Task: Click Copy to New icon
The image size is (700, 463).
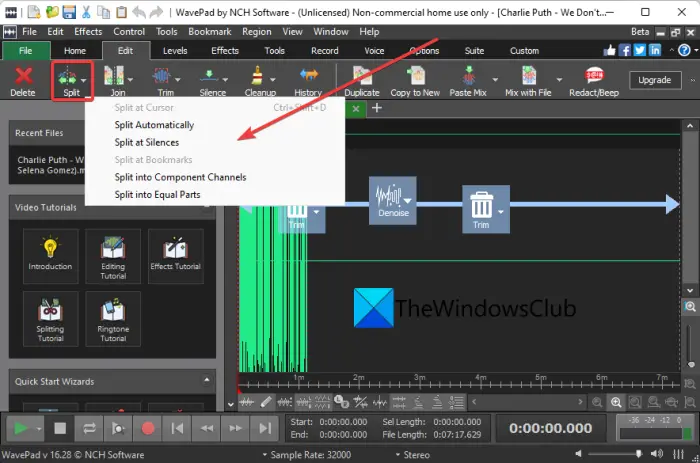Action: coord(415,76)
